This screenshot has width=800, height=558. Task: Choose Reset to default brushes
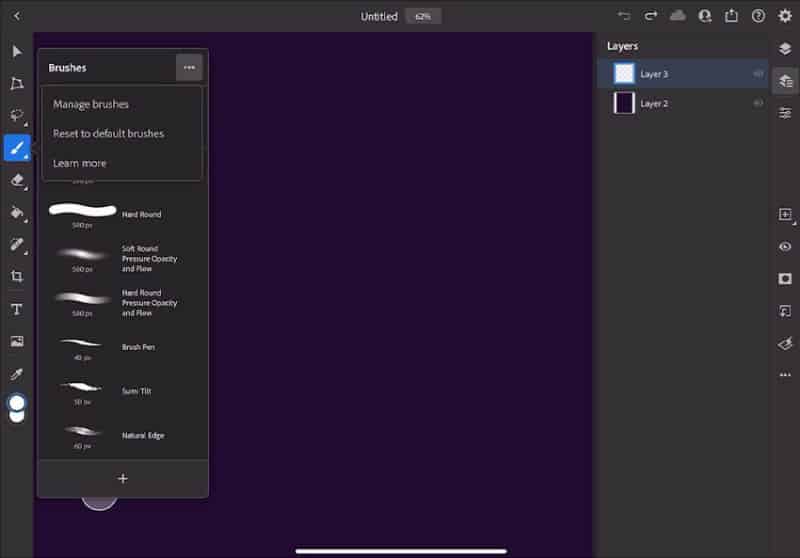[x=109, y=134]
